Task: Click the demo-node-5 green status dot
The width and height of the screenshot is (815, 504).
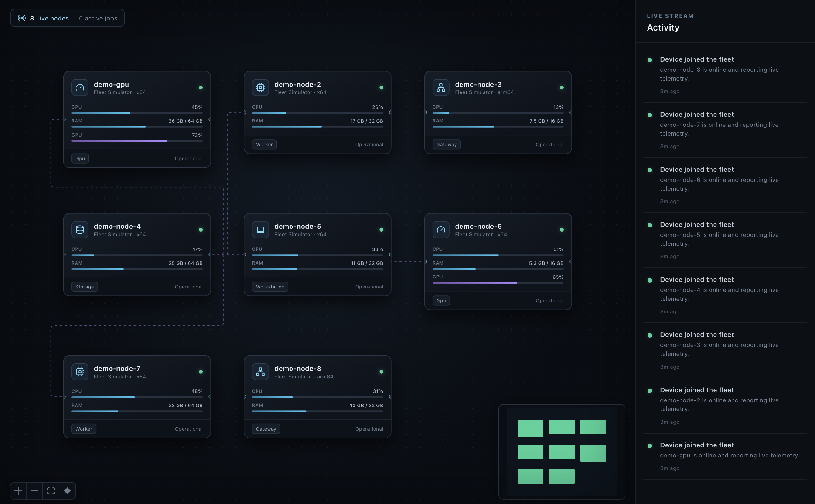Action: [381, 230]
